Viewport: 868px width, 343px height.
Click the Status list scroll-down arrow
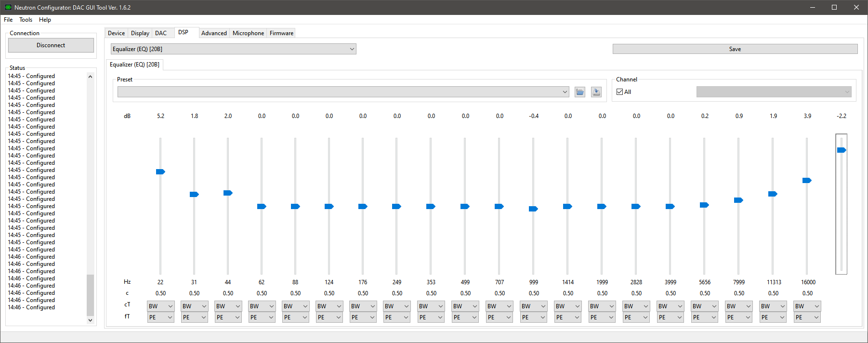[x=90, y=320]
